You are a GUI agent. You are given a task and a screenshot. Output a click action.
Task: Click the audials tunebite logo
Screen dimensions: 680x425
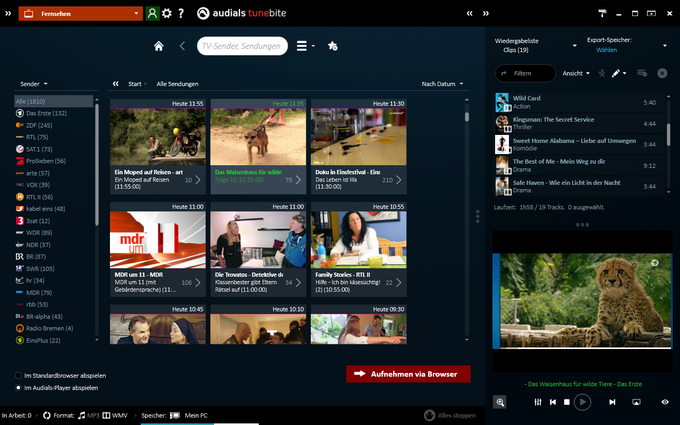242,13
